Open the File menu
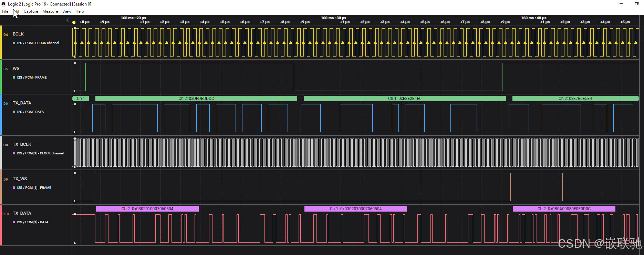 tap(5, 11)
